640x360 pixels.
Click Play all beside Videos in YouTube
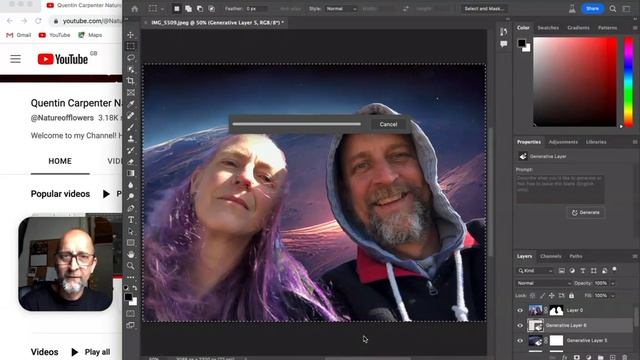point(91,352)
